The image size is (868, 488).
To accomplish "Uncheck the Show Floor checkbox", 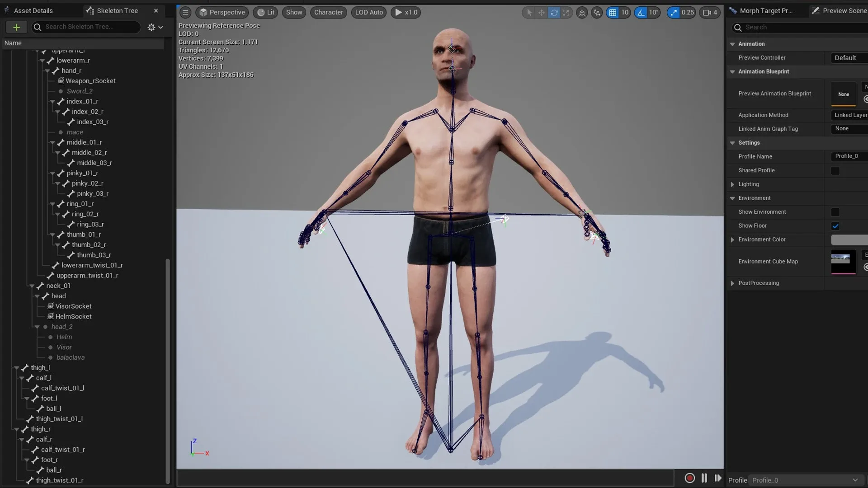I will point(835,226).
